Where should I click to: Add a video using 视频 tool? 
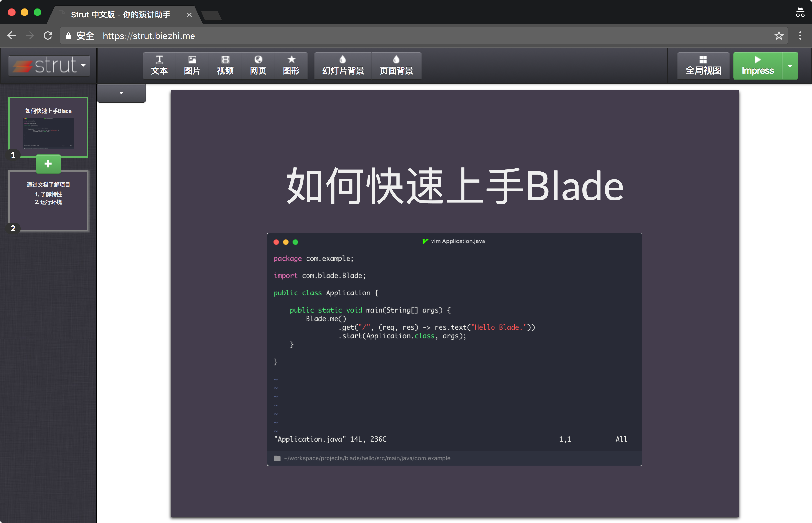tap(225, 66)
